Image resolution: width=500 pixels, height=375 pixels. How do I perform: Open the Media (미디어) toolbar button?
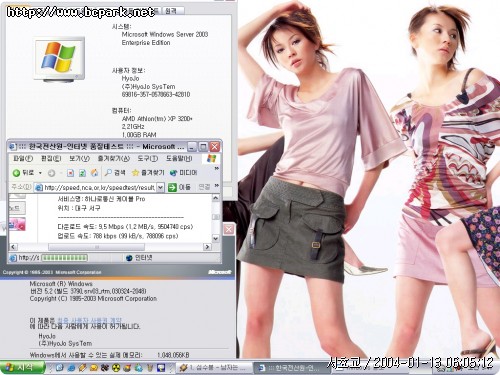(183, 173)
